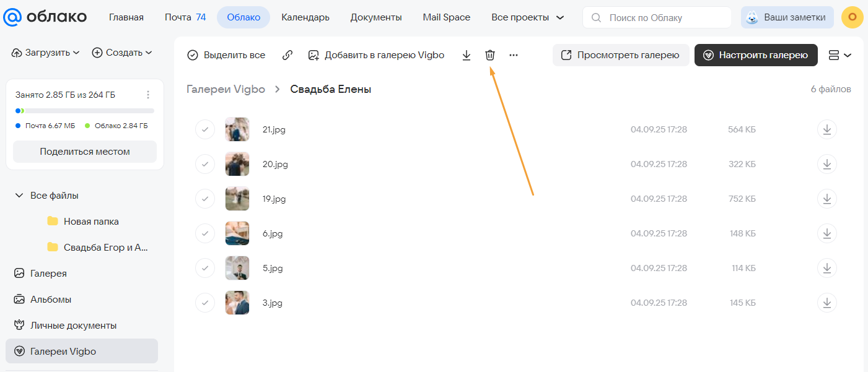This screenshot has height=372, width=868.
Task: Click the storage usage progress bar
Action: click(85, 111)
